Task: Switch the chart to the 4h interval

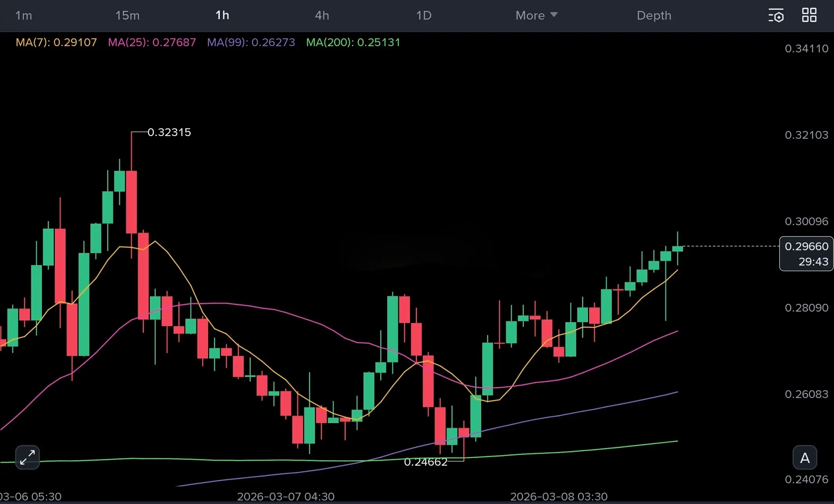Action: (x=322, y=16)
